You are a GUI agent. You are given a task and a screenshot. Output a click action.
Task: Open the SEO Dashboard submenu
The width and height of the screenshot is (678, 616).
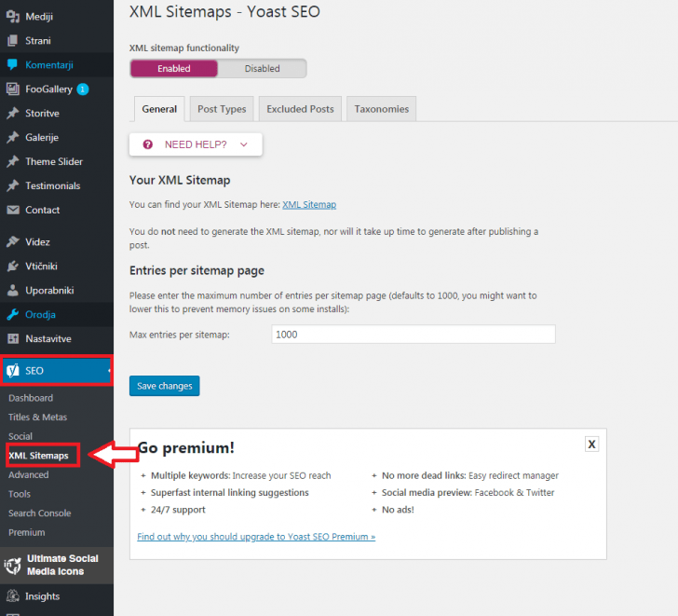point(31,398)
